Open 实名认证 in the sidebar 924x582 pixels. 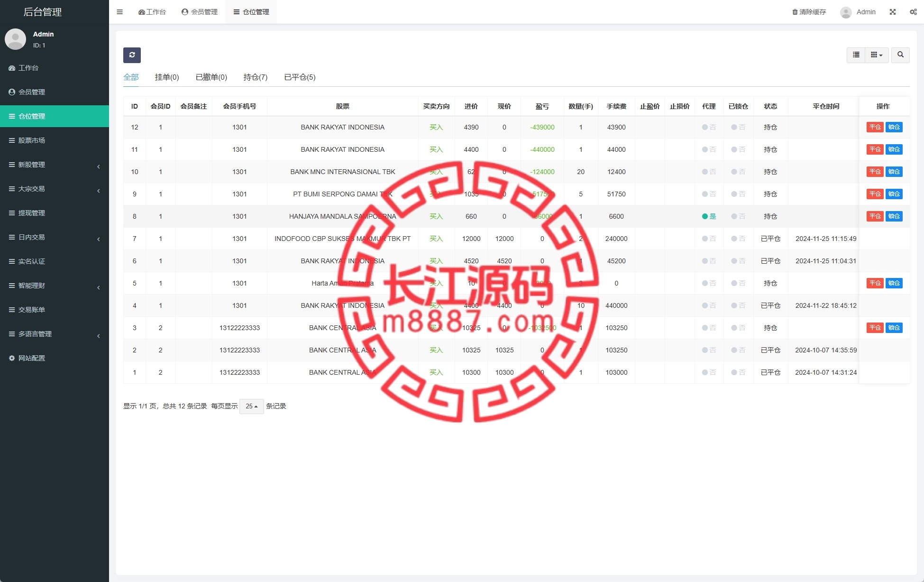tap(55, 261)
